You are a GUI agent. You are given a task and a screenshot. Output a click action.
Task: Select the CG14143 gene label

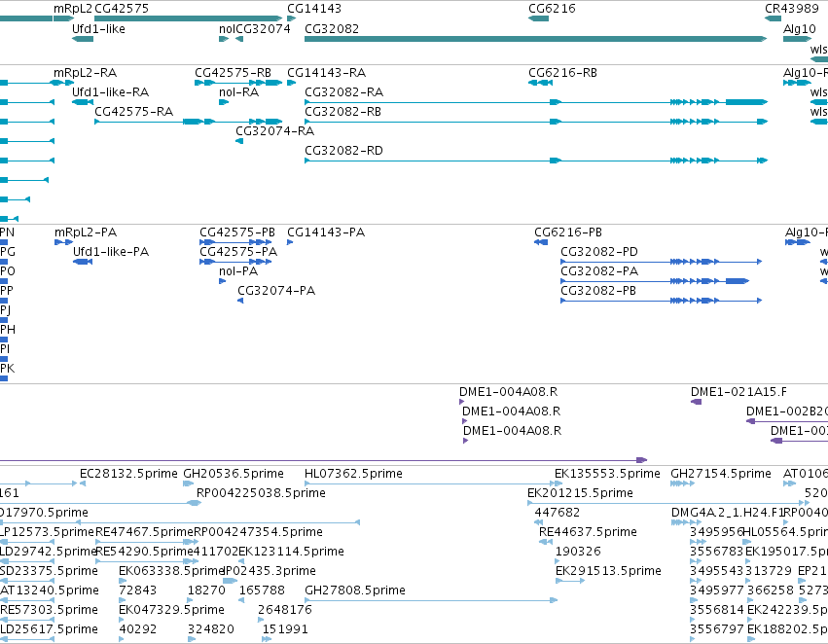pyautogui.click(x=314, y=9)
